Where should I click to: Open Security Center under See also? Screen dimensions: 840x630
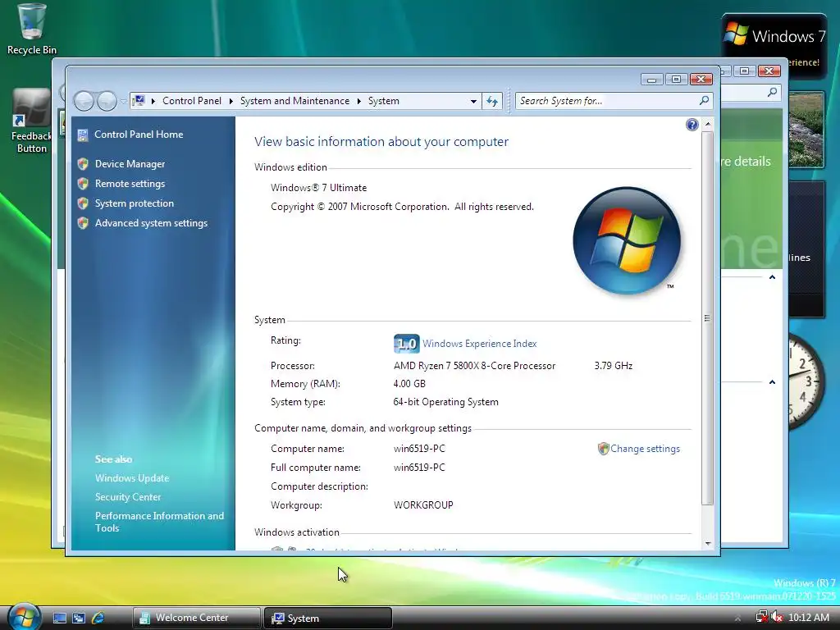pyautogui.click(x=127, y=497)
